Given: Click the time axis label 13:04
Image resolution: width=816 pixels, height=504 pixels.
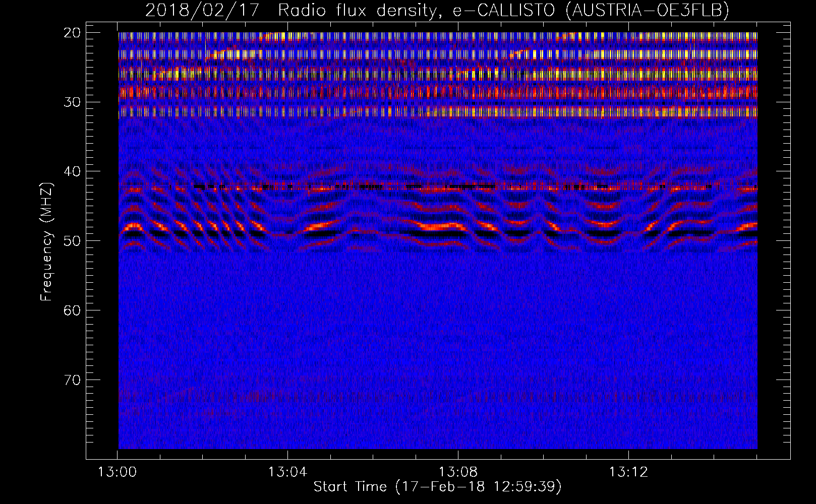Looking at the screenshot, I should coord(287,472).
